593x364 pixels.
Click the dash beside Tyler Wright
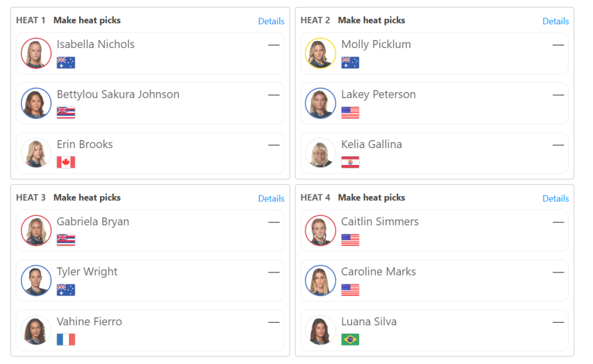[x=274, y=272]
